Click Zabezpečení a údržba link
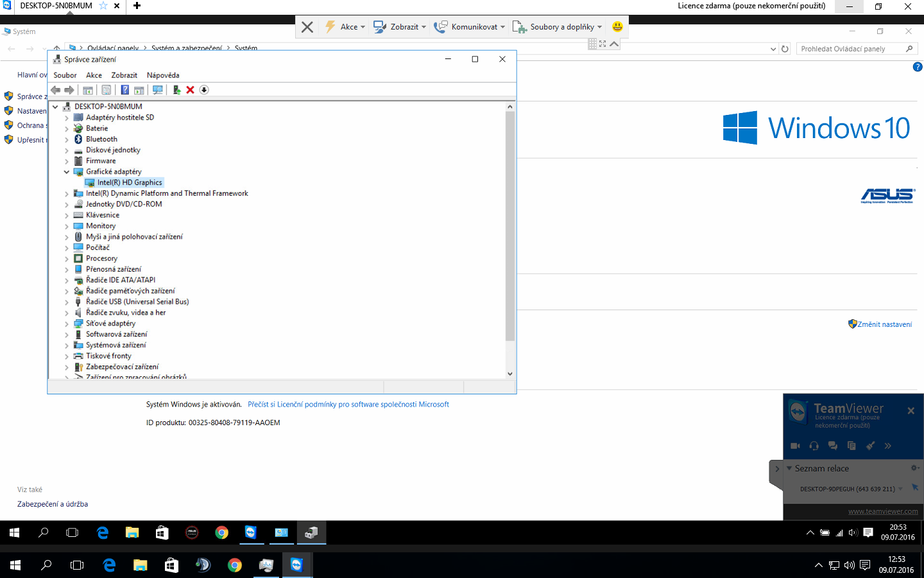This screenshot has width=924, height=578. tap(53, 504)
